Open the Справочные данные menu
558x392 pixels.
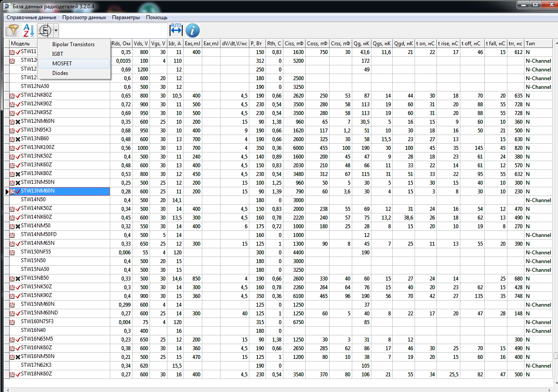[x=31, y=17]
